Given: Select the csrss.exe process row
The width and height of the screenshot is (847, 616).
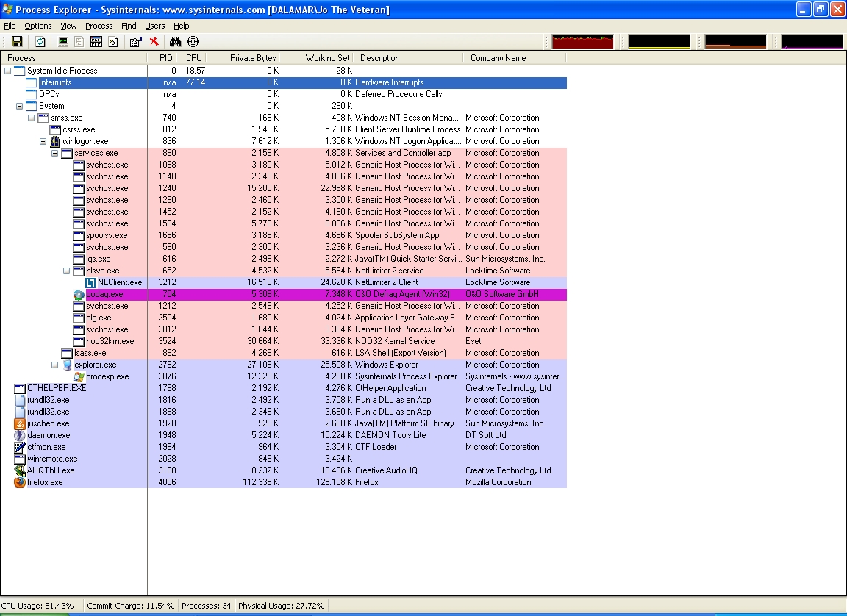Looking at the screenshot, I should click(284, 129).
